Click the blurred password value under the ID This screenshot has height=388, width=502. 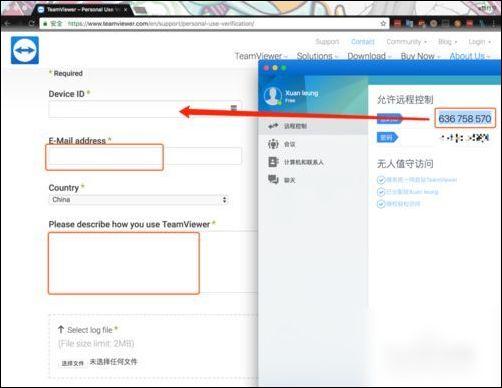(x=465, y=137)
